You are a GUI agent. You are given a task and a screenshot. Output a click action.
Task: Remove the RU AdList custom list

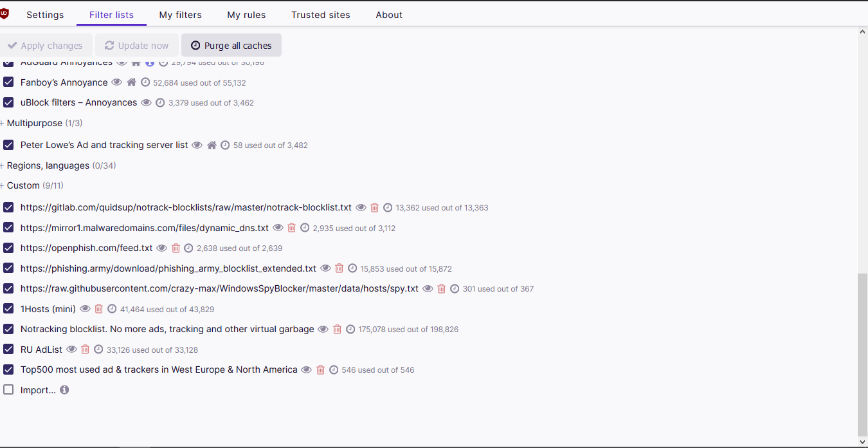click(x=85, y=350)
